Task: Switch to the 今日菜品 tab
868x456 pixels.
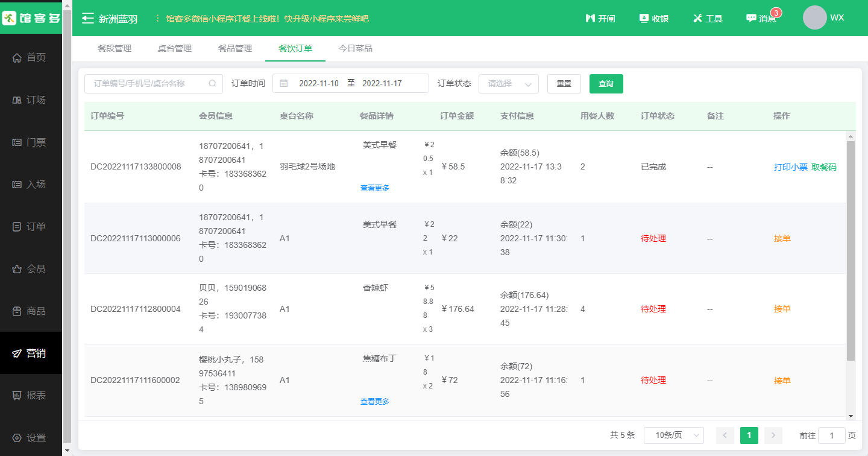Action: coord(356,49)
